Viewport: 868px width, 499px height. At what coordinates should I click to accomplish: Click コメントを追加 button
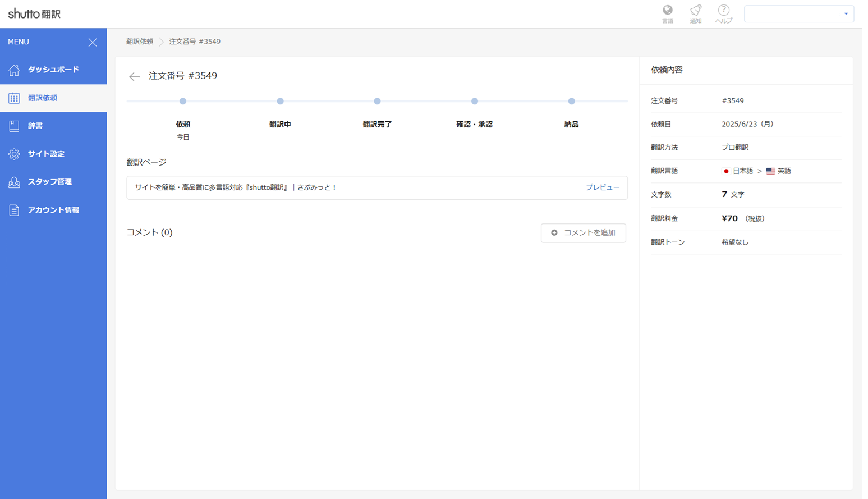click(x=584, y=232)
